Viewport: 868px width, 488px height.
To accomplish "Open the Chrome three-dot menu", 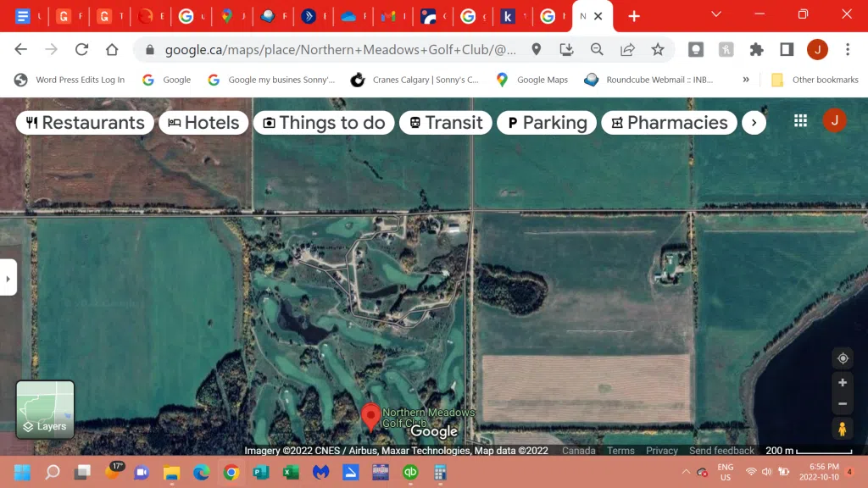I will (848, 50).
